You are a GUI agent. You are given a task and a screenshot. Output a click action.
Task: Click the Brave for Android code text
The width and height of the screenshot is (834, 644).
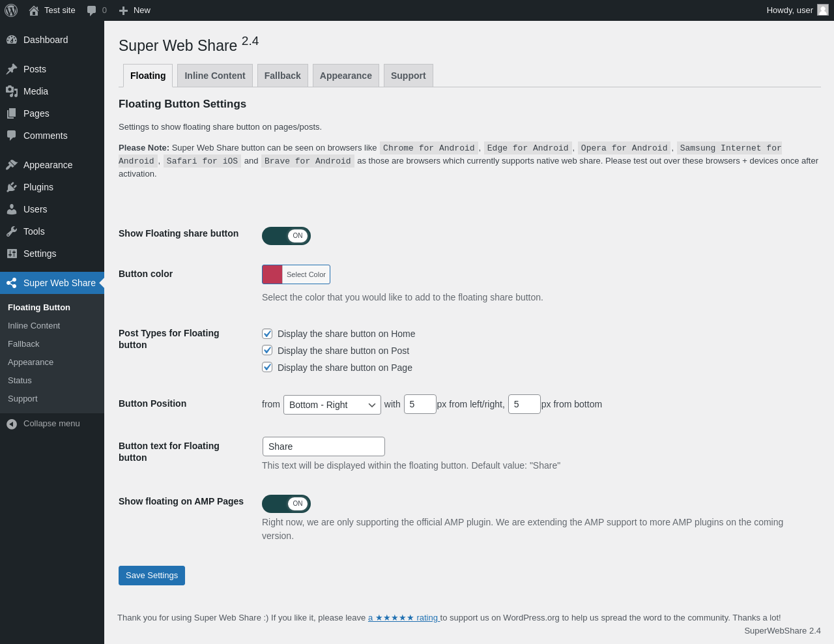pyautogui.click(x=308, y=161)
